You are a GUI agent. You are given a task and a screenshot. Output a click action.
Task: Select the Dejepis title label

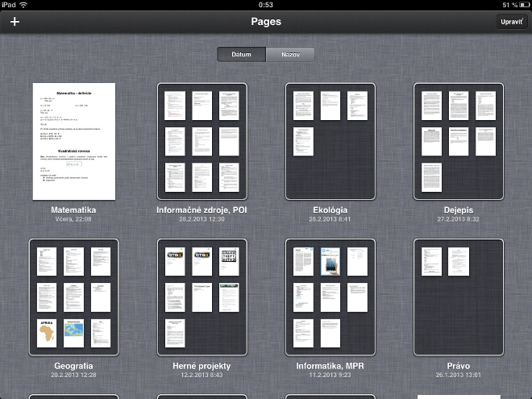point(459,210)
